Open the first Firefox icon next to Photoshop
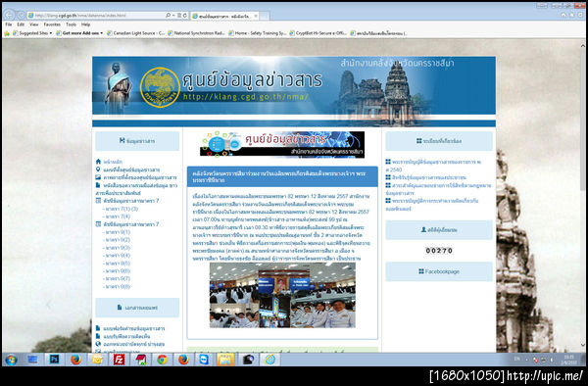Image resolution: width=588 pixels, height=386 pixels. coord(76,360)
